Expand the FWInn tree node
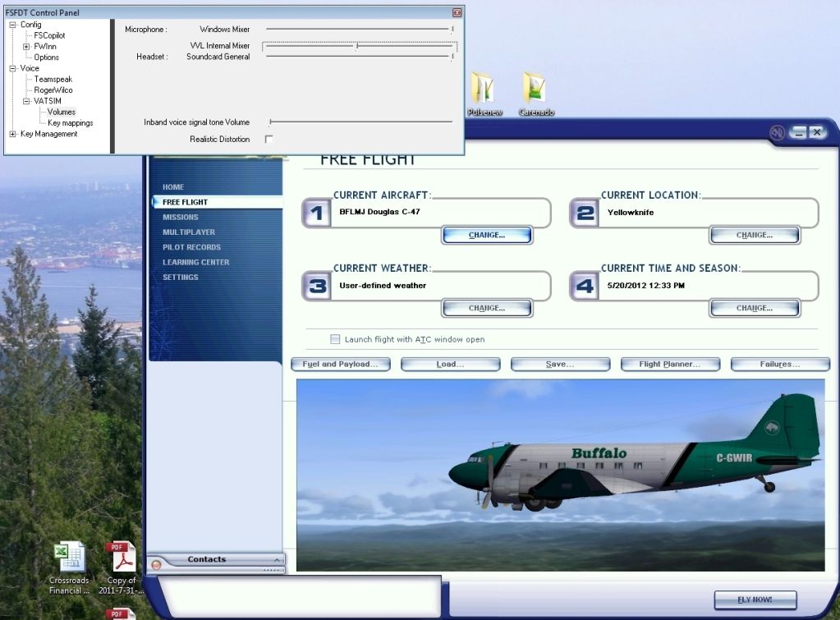 pyautogui.click(x=26, y=47)
